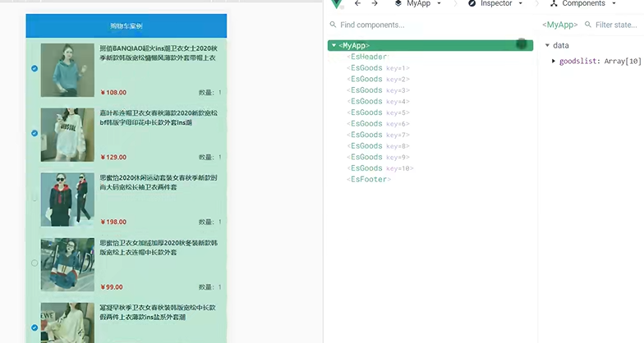Select EsGoods component with key=6
Image resolution: width=644 pixels, height=343 pixels.
(x=378, y=123)
